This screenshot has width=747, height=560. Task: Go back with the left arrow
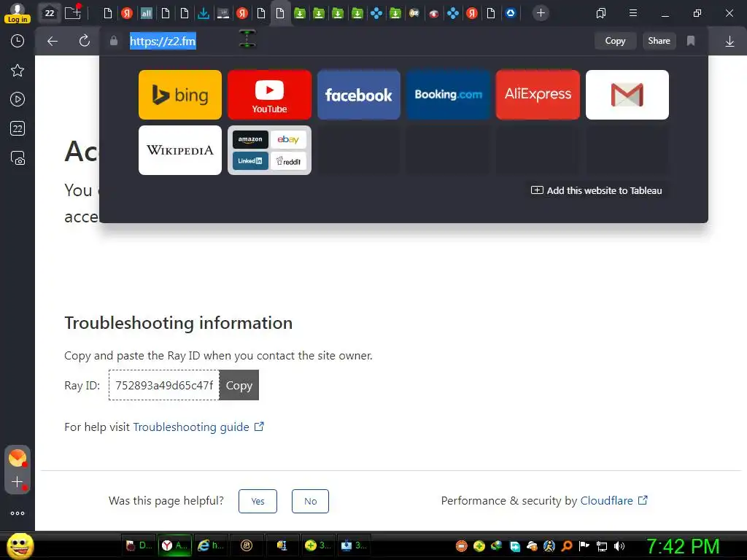click(53, 41)
